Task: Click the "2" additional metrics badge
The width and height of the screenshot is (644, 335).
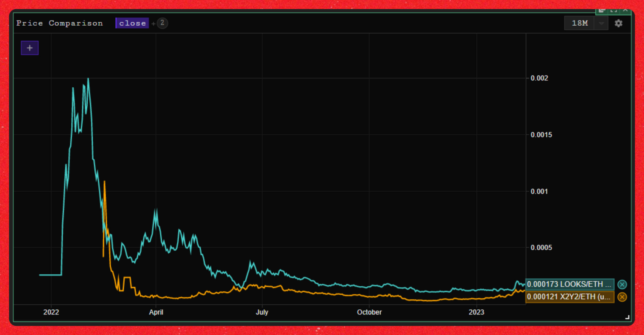Action: [x=162, y=24]
